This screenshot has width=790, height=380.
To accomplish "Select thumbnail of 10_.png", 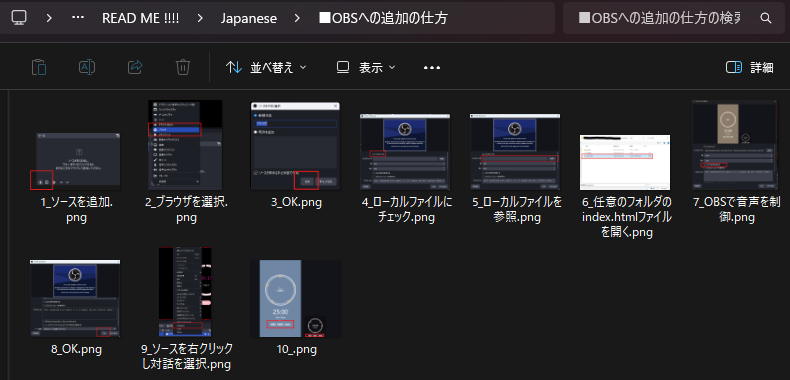I will coord(296,299).
